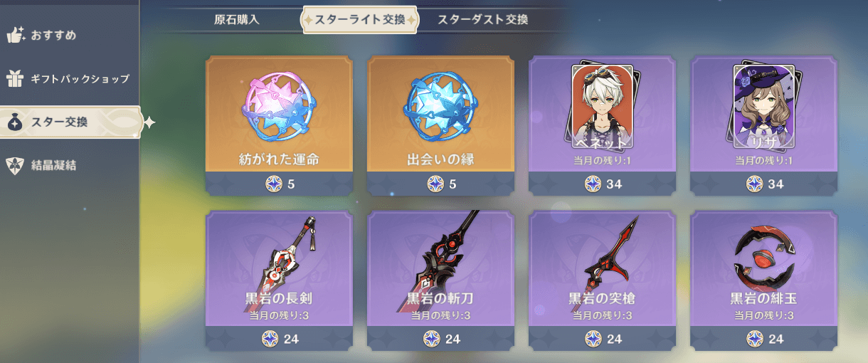Select the スターライト交換 tab
Viewport: 868px width, 363px height.
[x=360, y=19]
